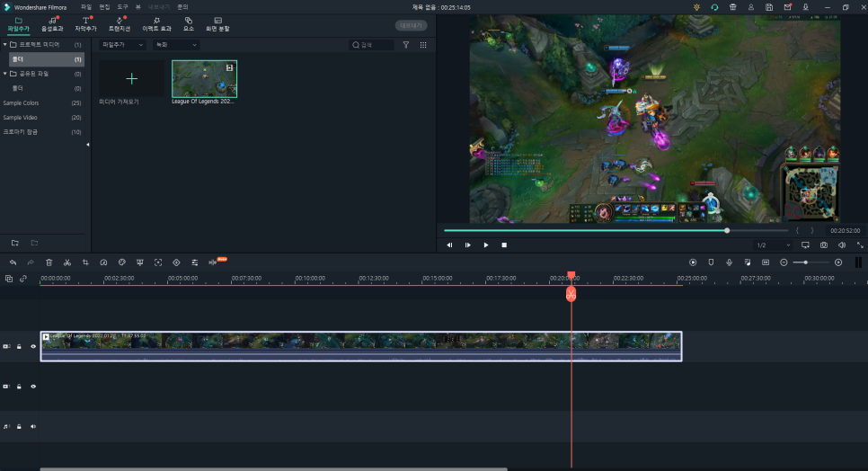Click the 내보내기 export button
This screenshot has width=868, height=471.
click(411, 25)
